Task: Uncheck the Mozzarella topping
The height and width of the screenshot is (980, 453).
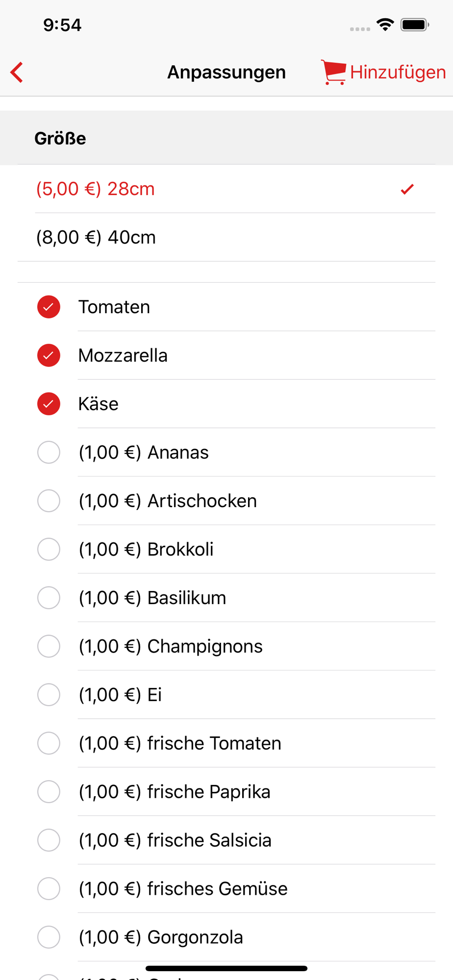Action: pos(49,355)
